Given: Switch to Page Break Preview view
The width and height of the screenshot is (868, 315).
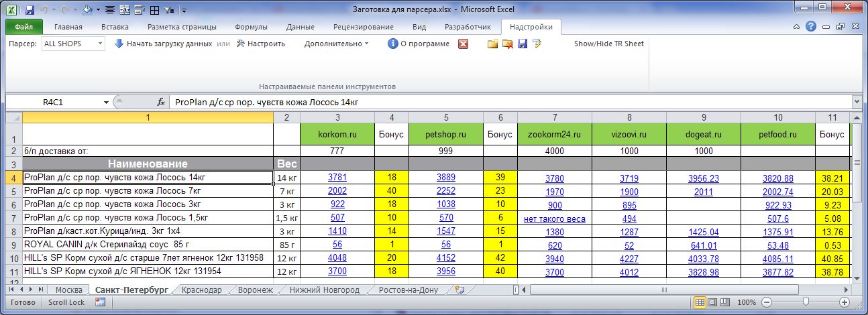Looking at the screenshot, I should pos(725,302).
